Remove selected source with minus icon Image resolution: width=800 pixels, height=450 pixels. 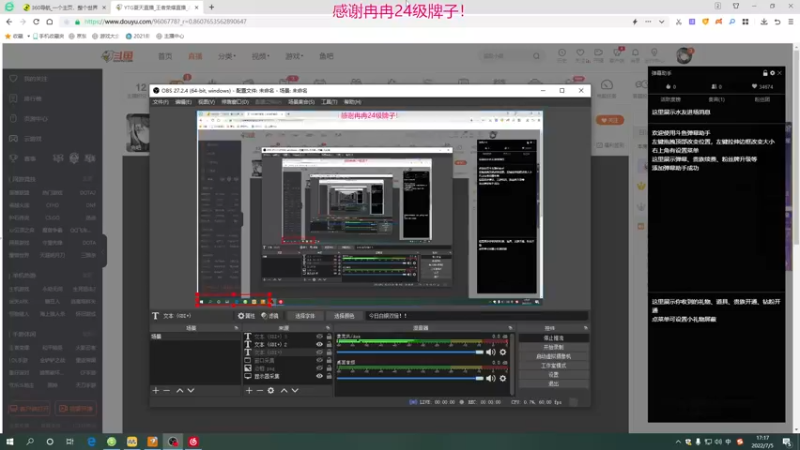pyautogui.click(x=260, y=390)
